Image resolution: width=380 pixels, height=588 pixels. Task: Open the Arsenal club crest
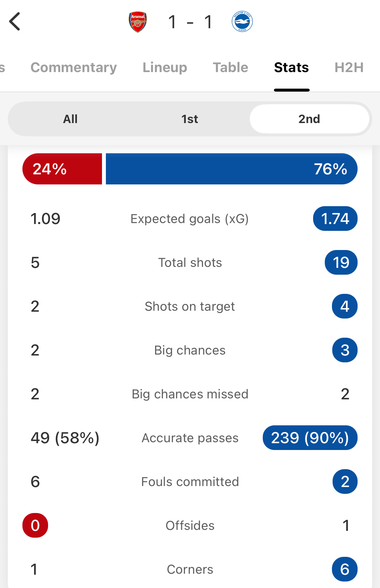tap(138, 22)
